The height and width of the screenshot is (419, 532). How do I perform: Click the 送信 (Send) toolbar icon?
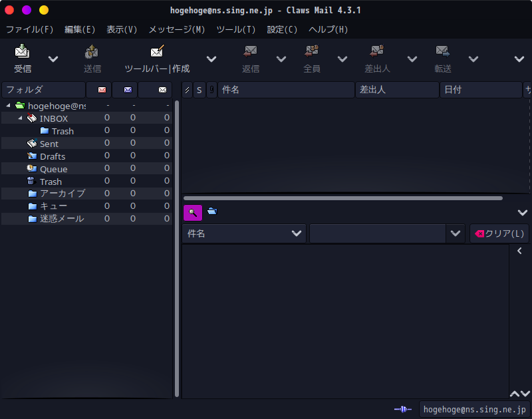coord(92,51)
